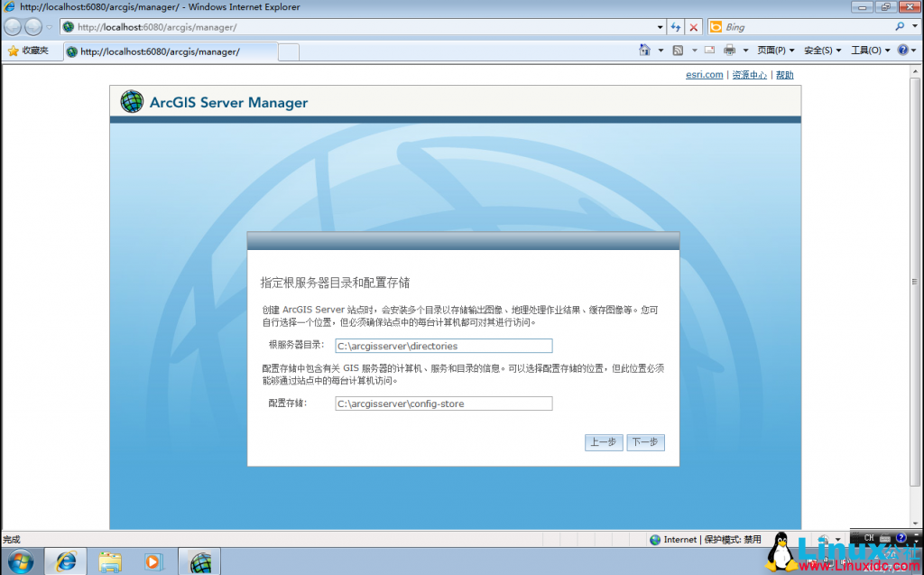
Task: Select the localhost:6080/arcgis/manager tab
Action: click(170, 51)
